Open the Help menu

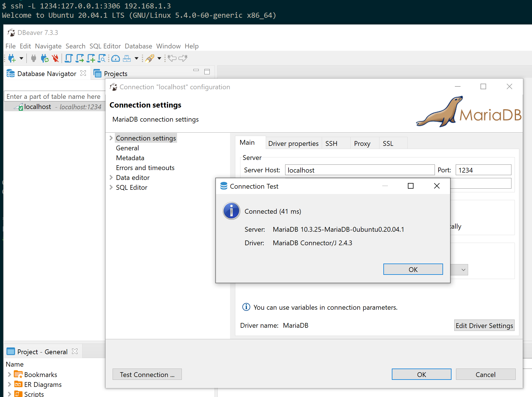(x=192, y=46)
